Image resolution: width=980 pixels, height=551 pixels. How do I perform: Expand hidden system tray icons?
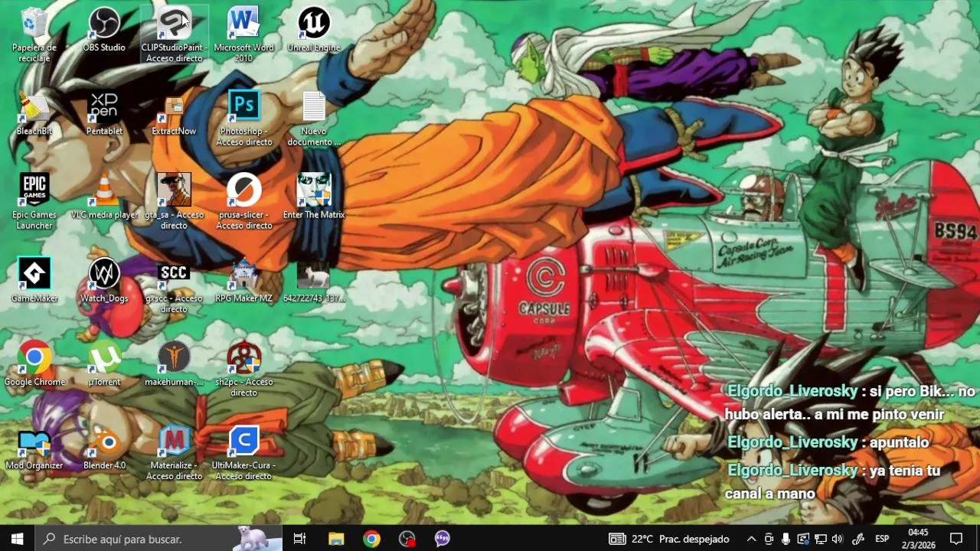(x=751, y=539)
